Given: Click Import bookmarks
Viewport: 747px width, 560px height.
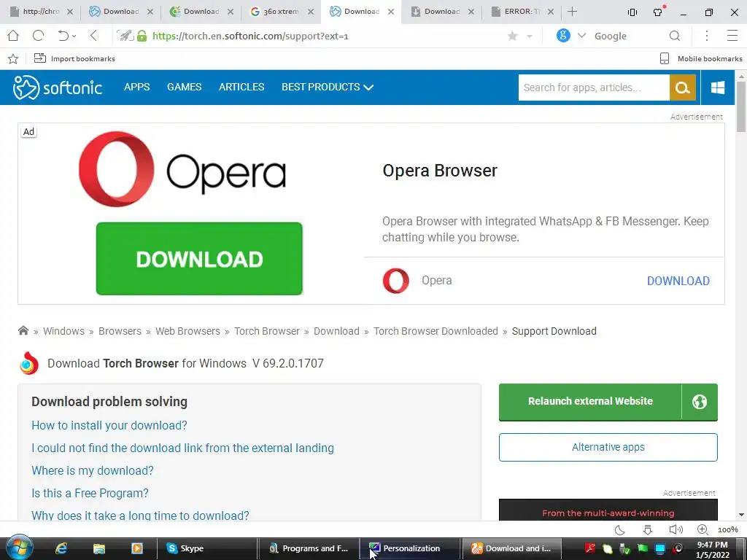Looking at the screenshot, I should click(75, 58).
